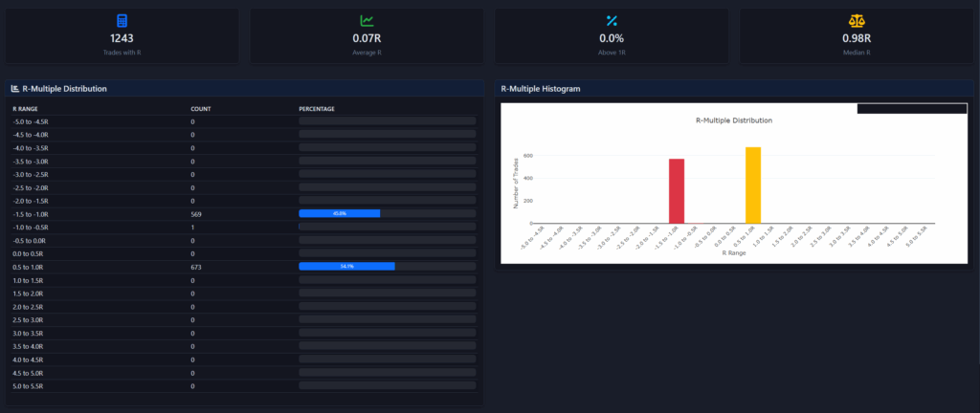This screenshot has width=980, height=413.
Task: Click the PERCENTAGE column header
Action: pos(317,109)
